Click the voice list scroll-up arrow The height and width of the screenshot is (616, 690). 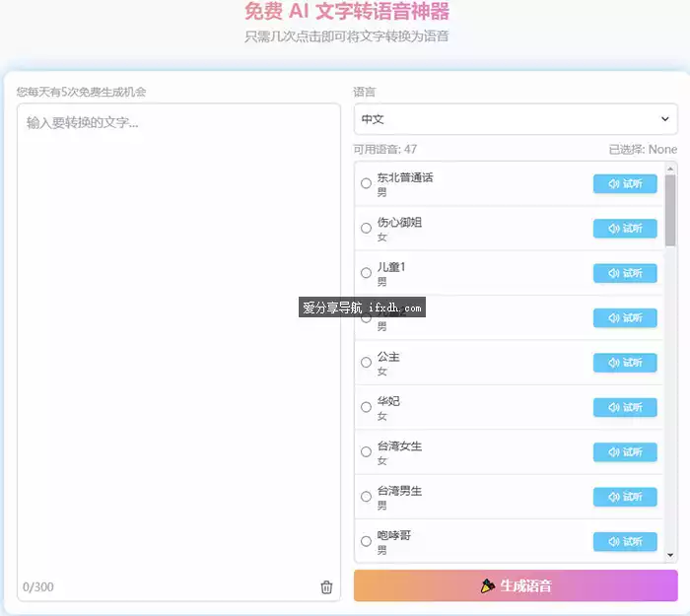pyautogui.click(x=670, y=169)
